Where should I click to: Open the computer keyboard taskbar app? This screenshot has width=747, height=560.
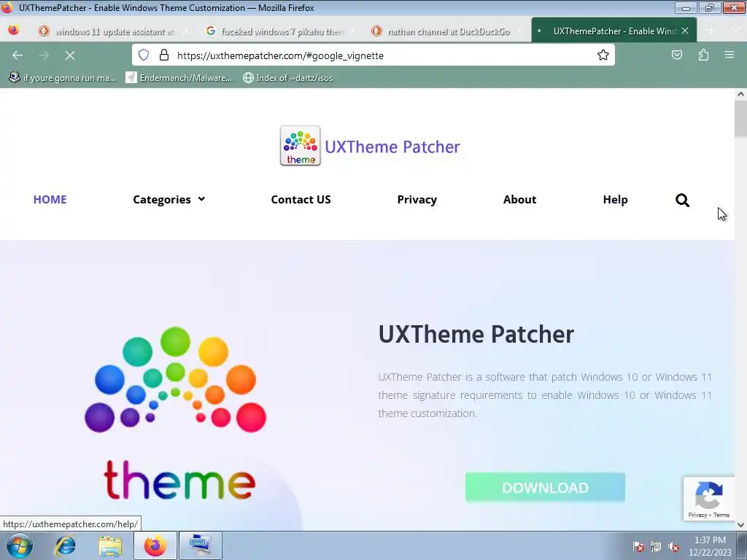[200, 545]
